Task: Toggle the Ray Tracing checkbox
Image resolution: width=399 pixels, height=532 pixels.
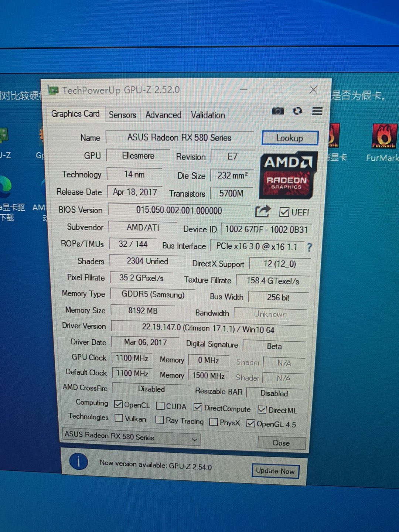Action: pos(160,420)
